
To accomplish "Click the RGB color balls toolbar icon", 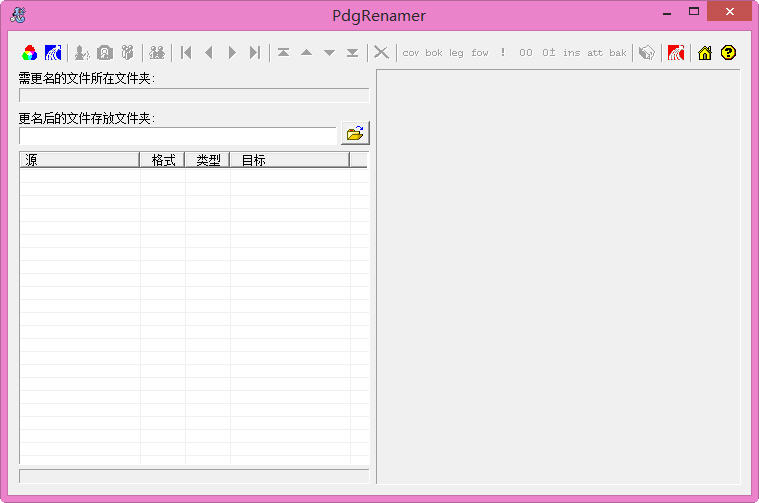I will pyautogui.click(x=30, y=53).
